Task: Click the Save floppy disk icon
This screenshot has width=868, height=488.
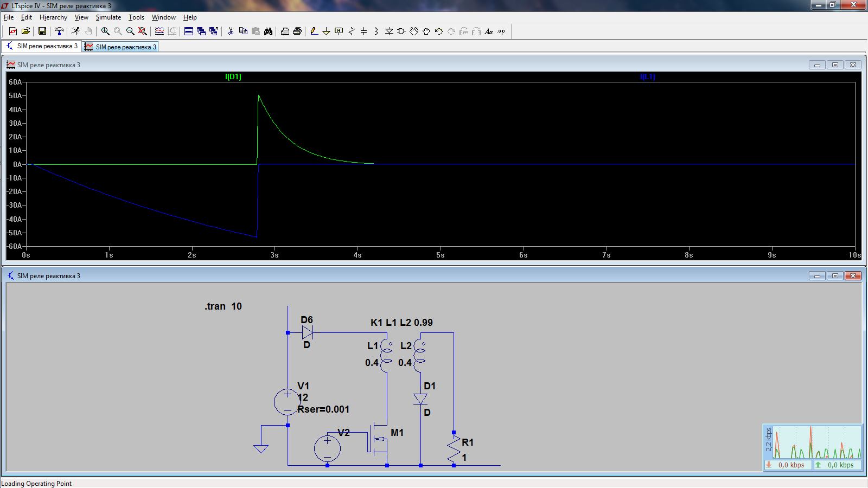Action: (42, 31)
